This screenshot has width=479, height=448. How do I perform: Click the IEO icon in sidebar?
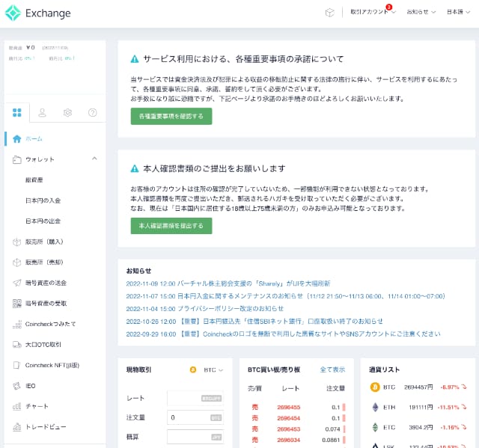(x=16, y=386)
